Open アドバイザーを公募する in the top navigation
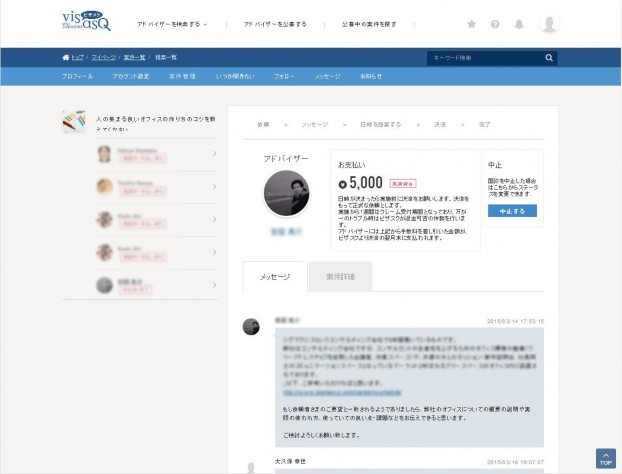This screenshot has height=474, width=622. (275, 24)
